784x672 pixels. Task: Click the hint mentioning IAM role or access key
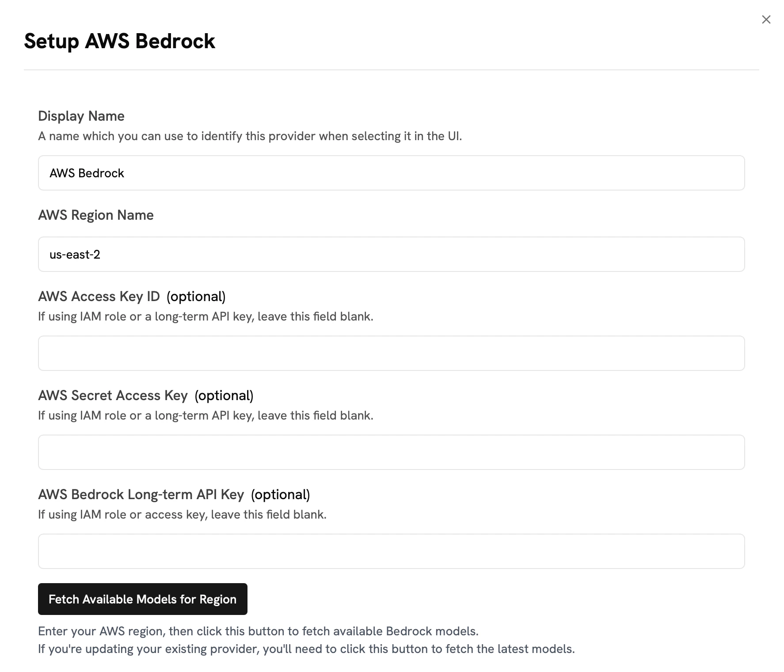point(182,515)
